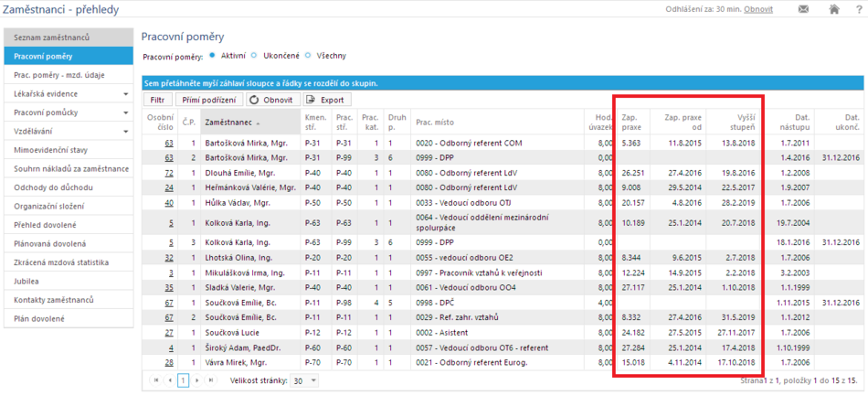The image size is (868, 395).
Task: Open Zkrácená mzdová statistika
Action: point(69,262)
